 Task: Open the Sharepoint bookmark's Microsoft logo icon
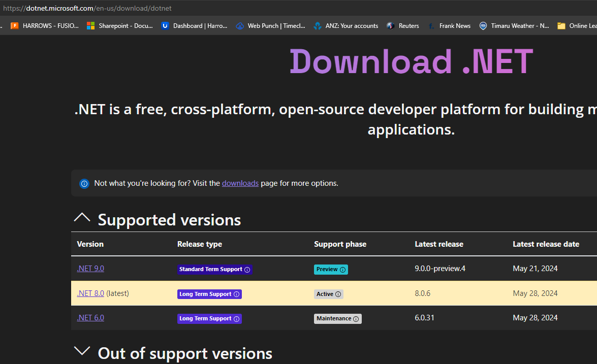click(x=90, y=26)
